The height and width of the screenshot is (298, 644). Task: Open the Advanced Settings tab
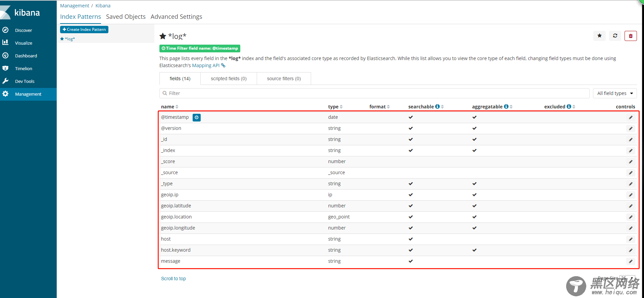point(176,16)
